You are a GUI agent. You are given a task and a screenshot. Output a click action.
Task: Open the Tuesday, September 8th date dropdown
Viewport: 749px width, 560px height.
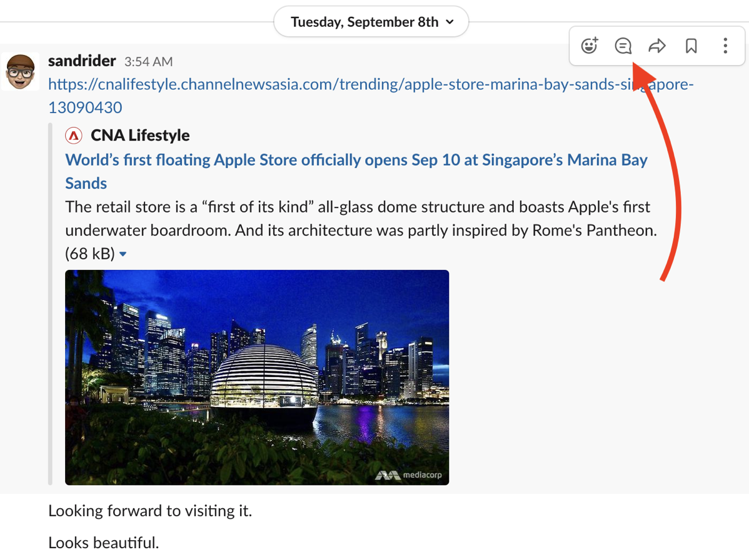[371, 22]
